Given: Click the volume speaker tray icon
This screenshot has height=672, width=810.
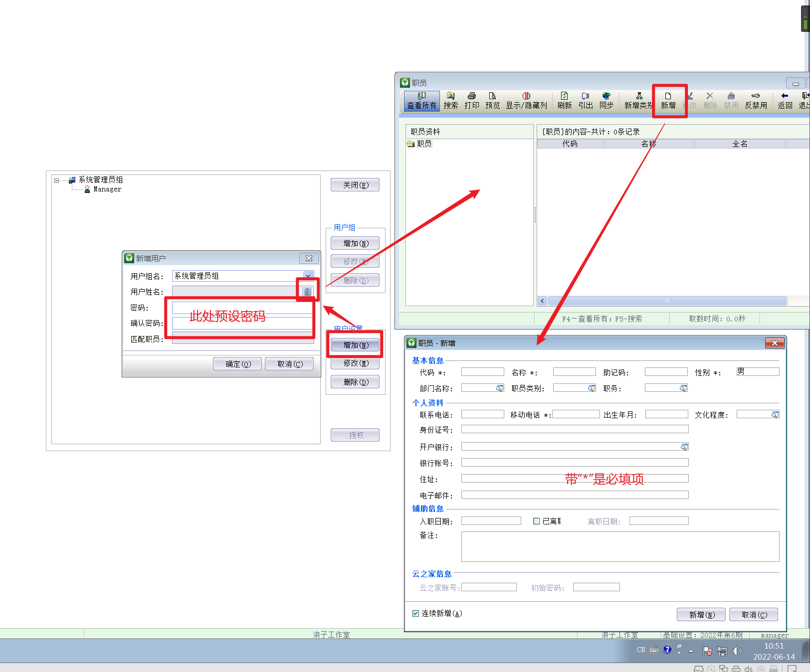Looking at the screenshot, I should (x=737, y=651).
